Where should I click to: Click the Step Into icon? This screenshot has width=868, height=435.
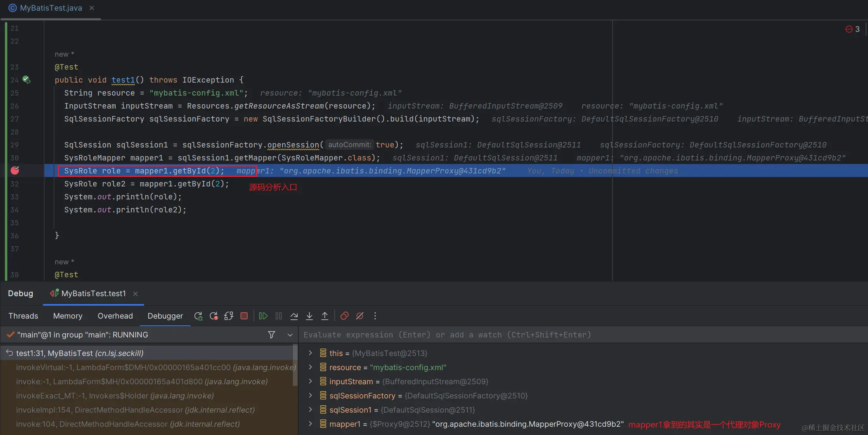coord(309,316)
